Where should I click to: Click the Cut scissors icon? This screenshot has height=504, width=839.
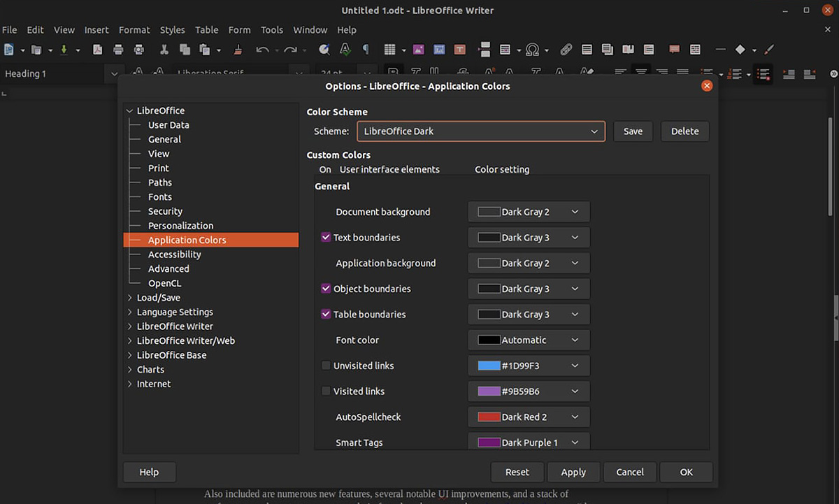click(x=164, y=50)
